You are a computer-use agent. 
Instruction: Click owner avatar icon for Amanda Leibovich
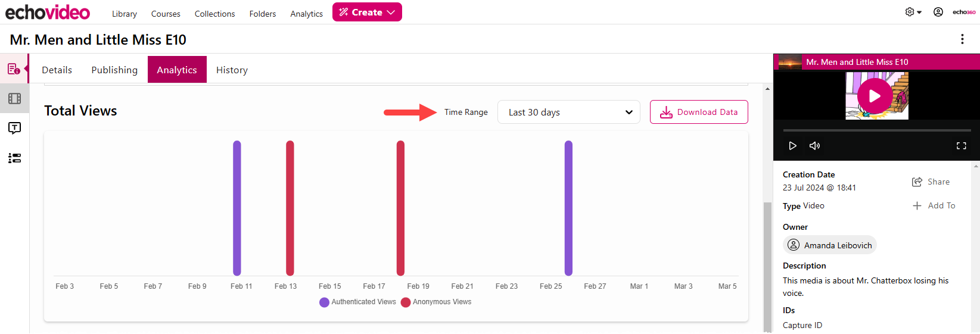[x=794, y=245]
